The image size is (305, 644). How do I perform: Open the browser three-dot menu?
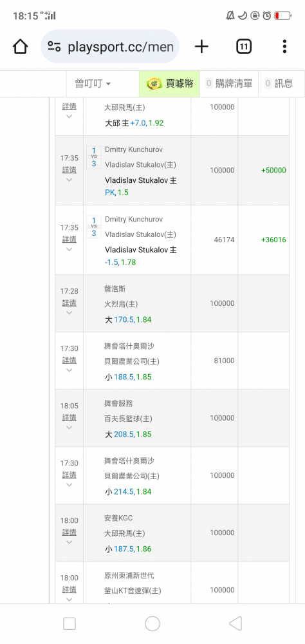pyautogui.click(x=284, y=46)
